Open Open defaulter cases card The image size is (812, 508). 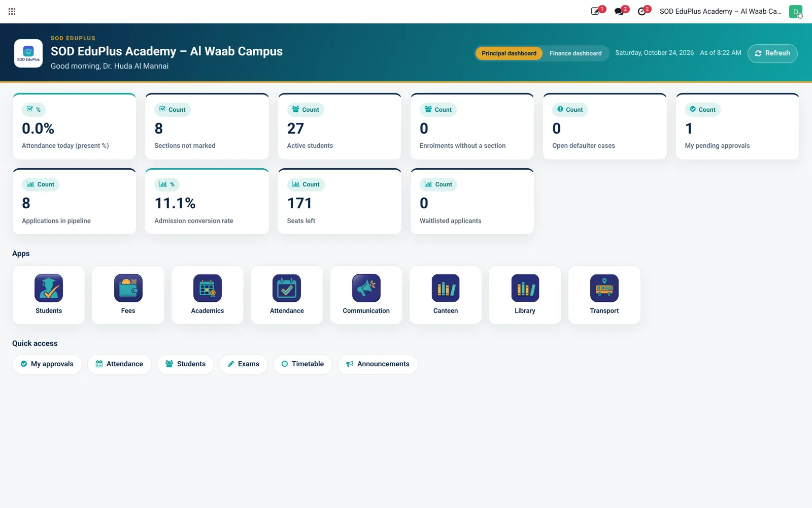coord(605,126)
